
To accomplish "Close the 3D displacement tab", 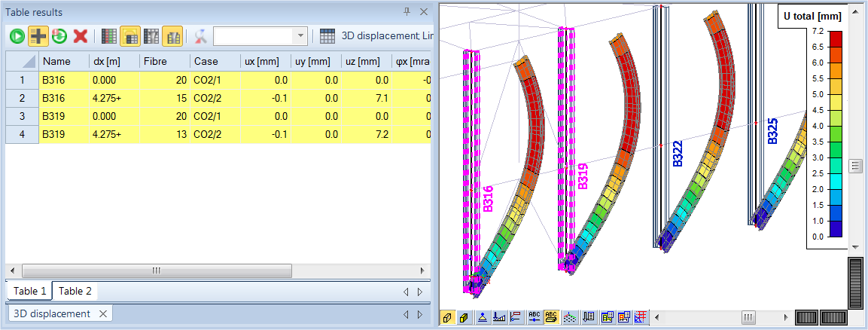I will pyautogui.click(x=103, y=314).
